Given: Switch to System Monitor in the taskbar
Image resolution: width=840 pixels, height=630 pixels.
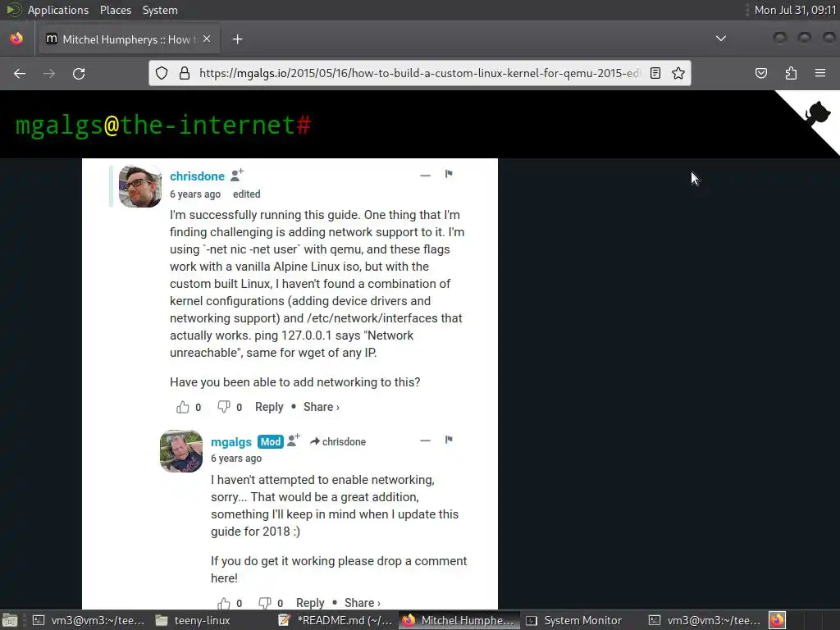Looking at the screenshot, I should click(x=575, y=620).
